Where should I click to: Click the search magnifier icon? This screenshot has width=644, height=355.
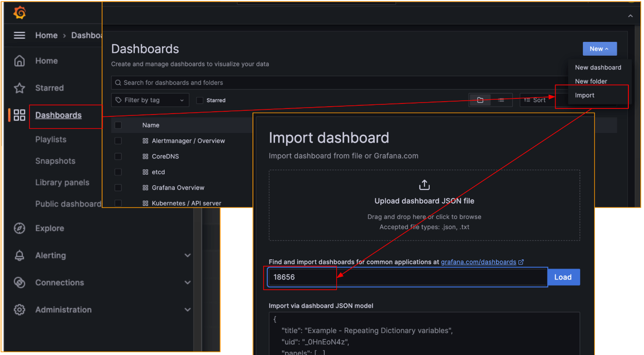point(119,83)
